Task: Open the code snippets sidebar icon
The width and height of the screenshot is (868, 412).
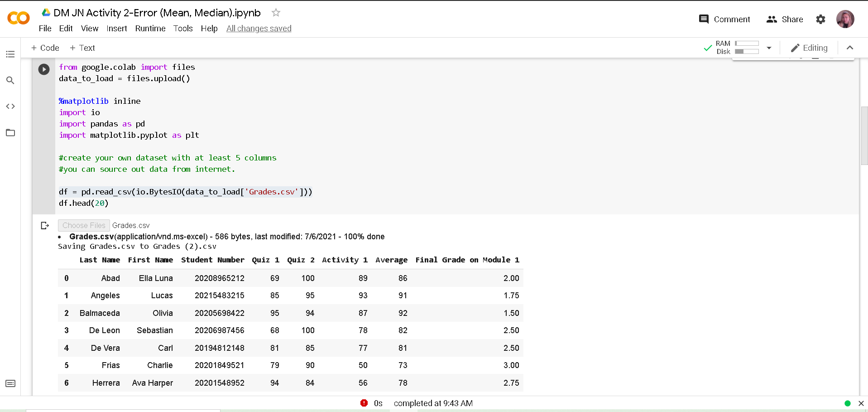Action: click(10, 106)
